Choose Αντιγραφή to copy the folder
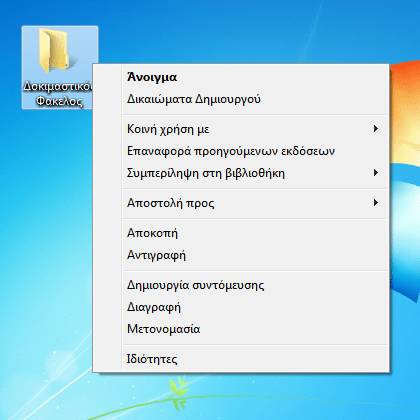 pos(156,255)
